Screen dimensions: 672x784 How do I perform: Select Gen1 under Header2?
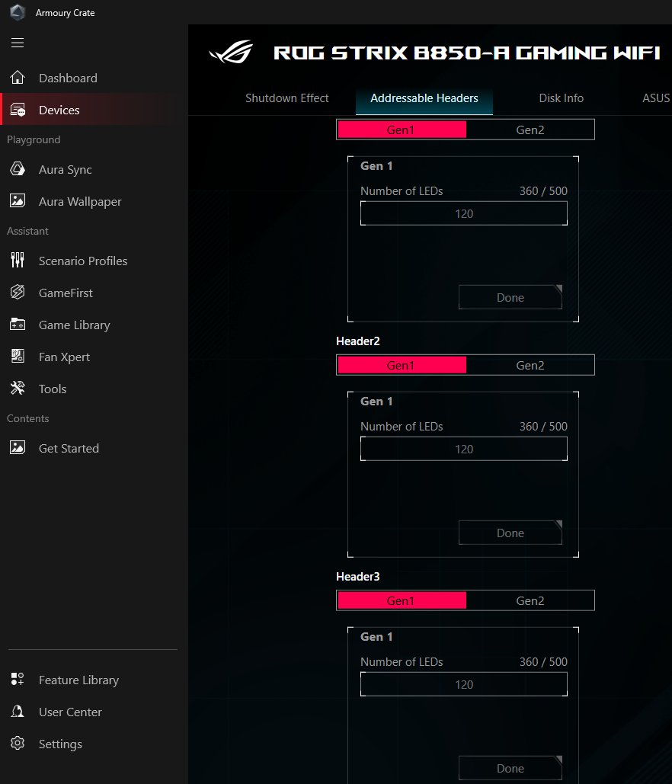point(402,365)
